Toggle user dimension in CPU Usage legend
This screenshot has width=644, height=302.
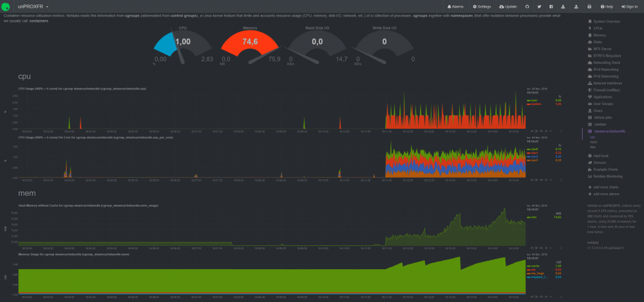(x=531, y=100)
